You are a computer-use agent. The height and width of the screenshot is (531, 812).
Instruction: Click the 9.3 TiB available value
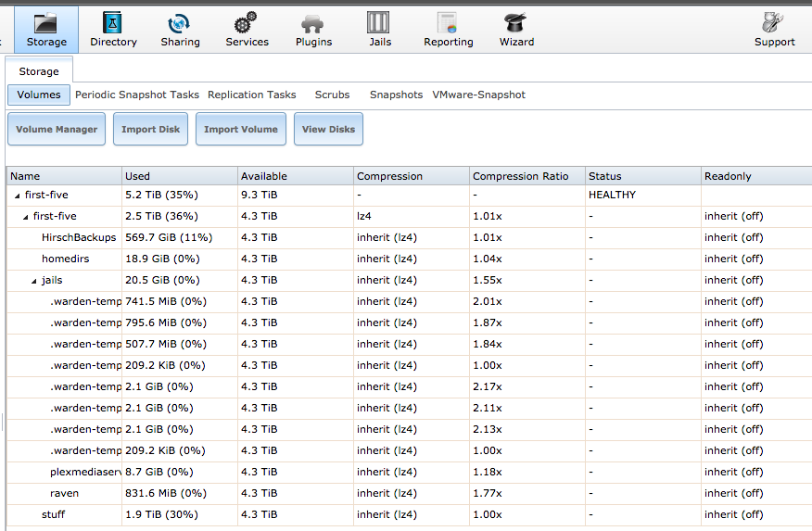[259, 196]
